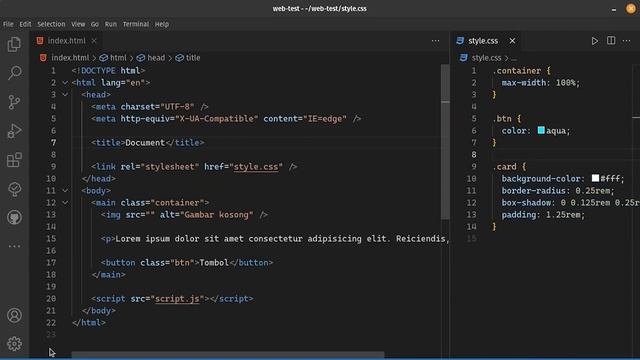The width and height of the screenshot is (640, 360).
Task: Open the GitHub view in activity bar
Action: click(x=14, y=218)
